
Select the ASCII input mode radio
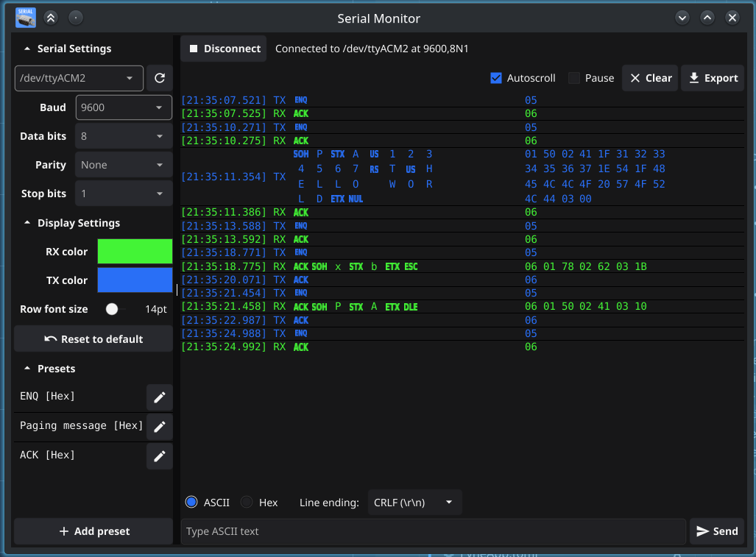pos(191,502)
